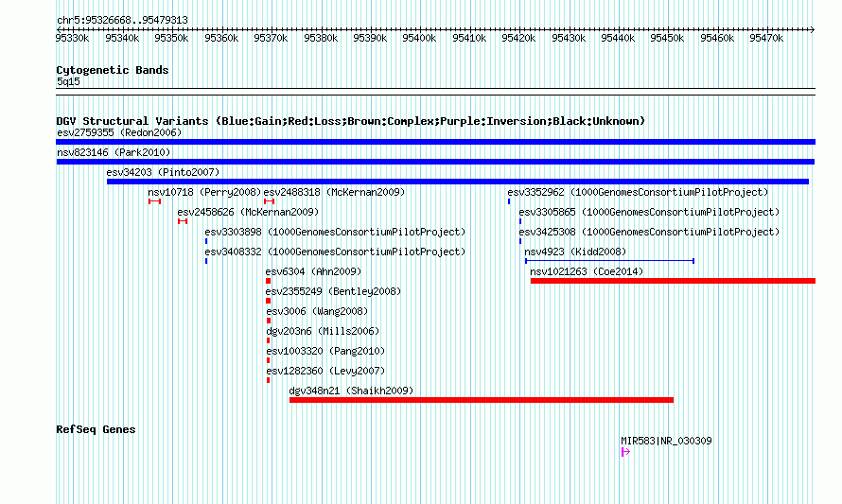The height and width of the screenshot is (504, 842).
Task: Click the 95420k ruler tick label
Action: click(518, 38)
